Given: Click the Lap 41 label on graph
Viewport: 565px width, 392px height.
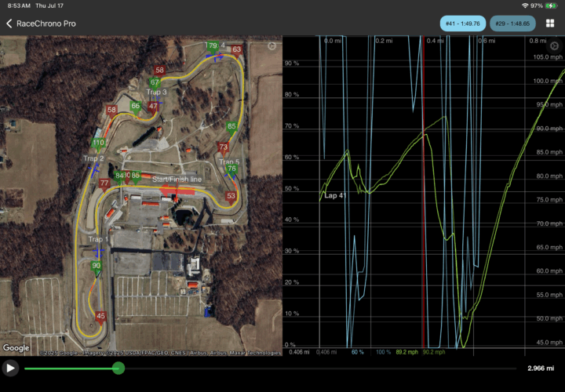Looking at the screenshot, I should point(334,194).
